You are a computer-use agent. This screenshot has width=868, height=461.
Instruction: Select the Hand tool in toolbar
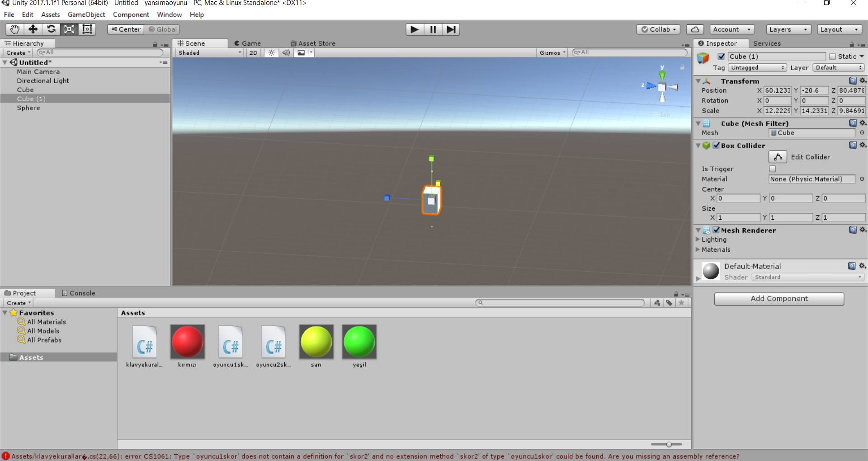point(14,29)
